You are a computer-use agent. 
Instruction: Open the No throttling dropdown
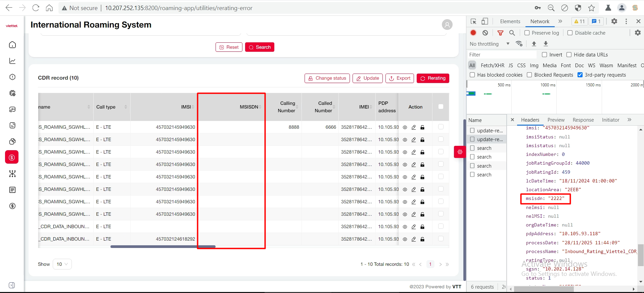[x=489, y=44]
